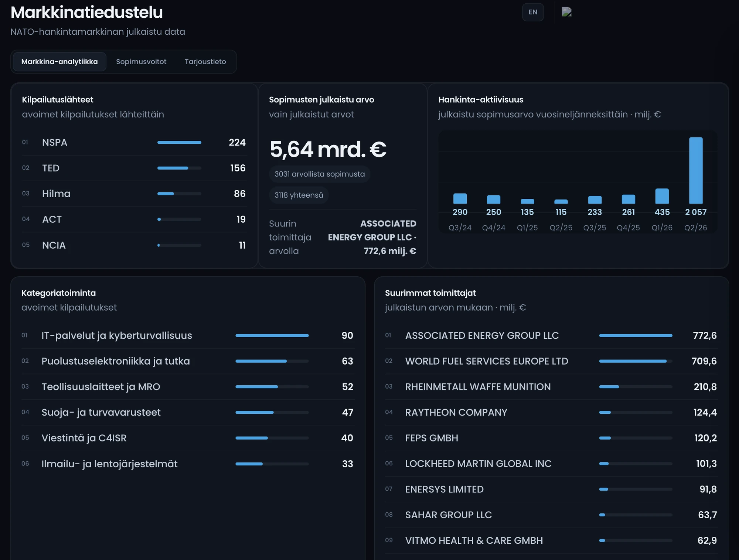This screenshot has height=560, width=739.
Task: Click the "3031 arvollista sopimusta" chip
Action: tap(320, 174)
